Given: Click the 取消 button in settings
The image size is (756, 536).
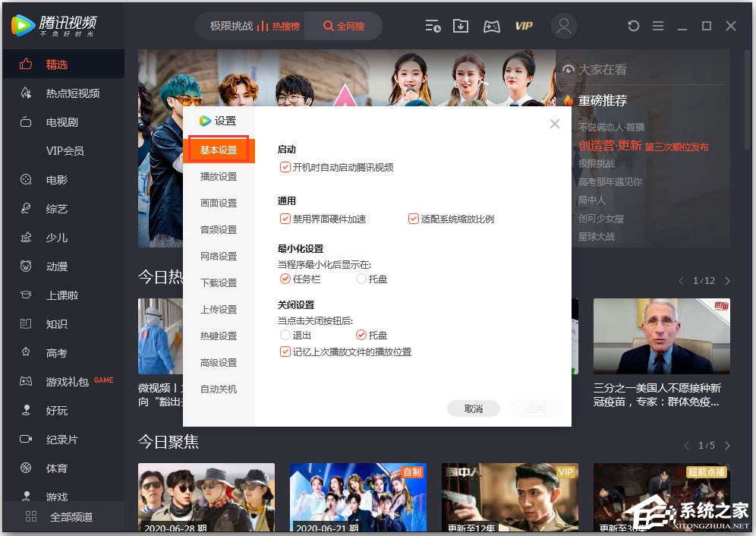Looking at the screenshot, I should point(473,408).
